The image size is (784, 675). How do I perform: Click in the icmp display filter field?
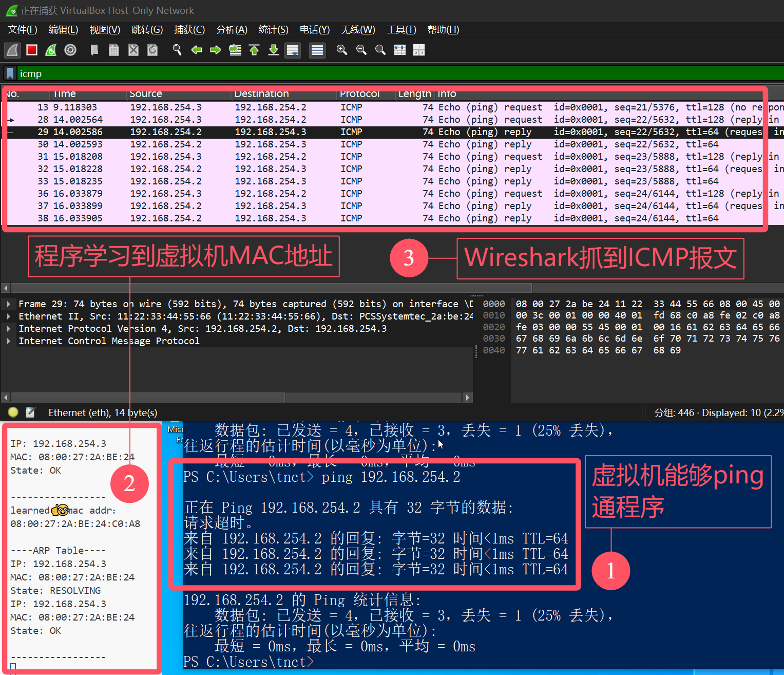pos(359,73)
